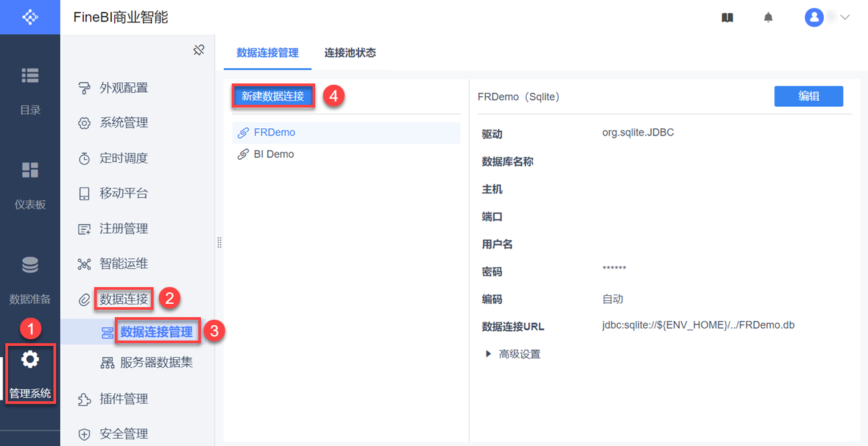Image resolution: width=868 pixels, height=446 pixels.
Task: Click the org.sqlite.JDBC driver value
Action: 638,132
